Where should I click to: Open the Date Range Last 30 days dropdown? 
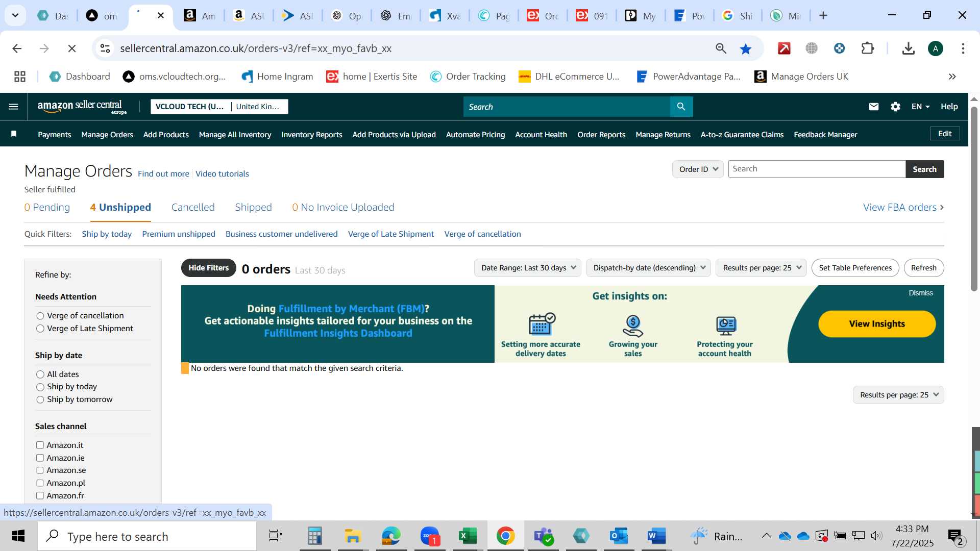coord(528,268)
